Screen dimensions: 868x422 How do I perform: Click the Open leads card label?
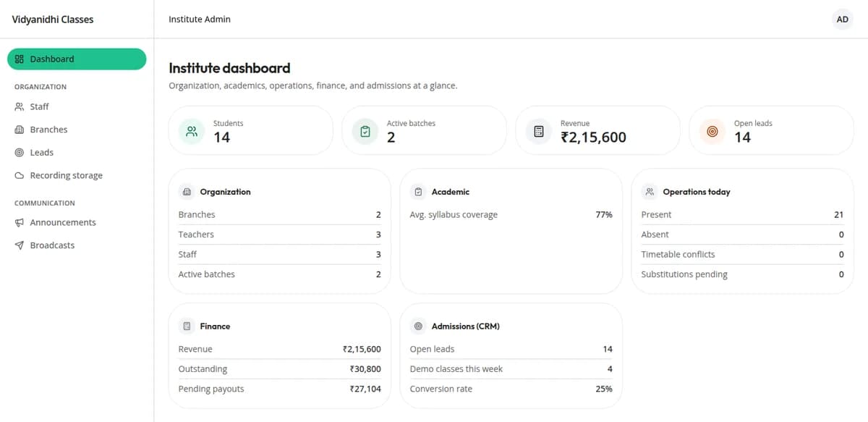[753, 123]
